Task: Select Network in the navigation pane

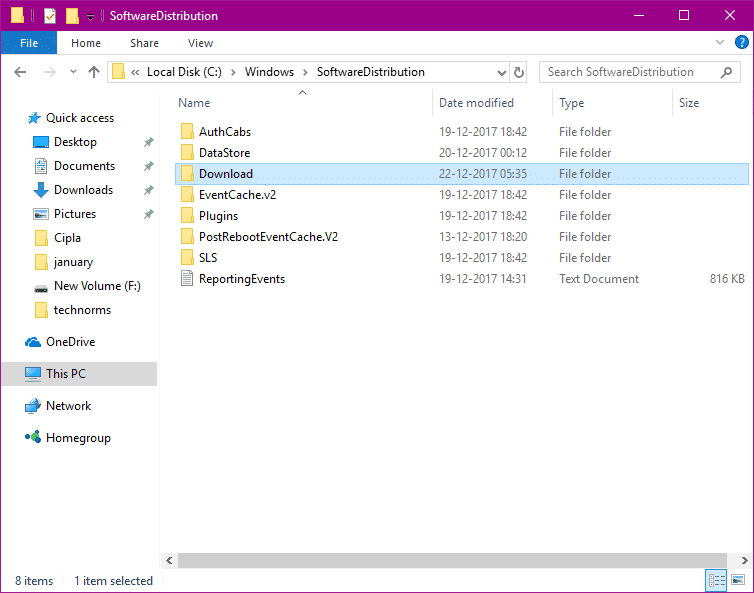Action: coord(68,406)
